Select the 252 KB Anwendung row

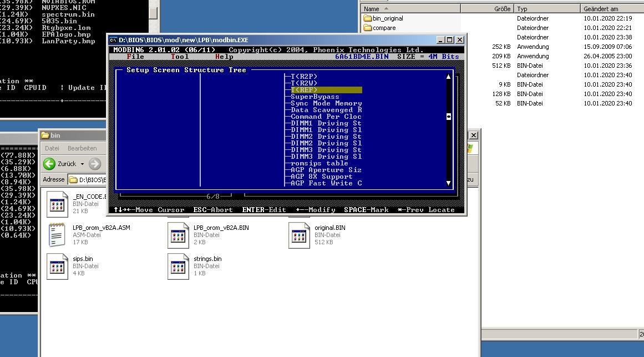pos(502,47)
